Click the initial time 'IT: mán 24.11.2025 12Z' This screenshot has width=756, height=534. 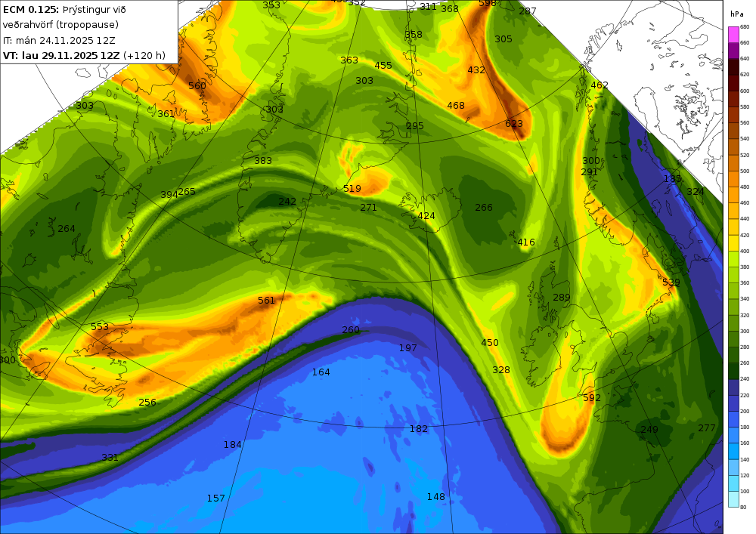click(59, 41)
